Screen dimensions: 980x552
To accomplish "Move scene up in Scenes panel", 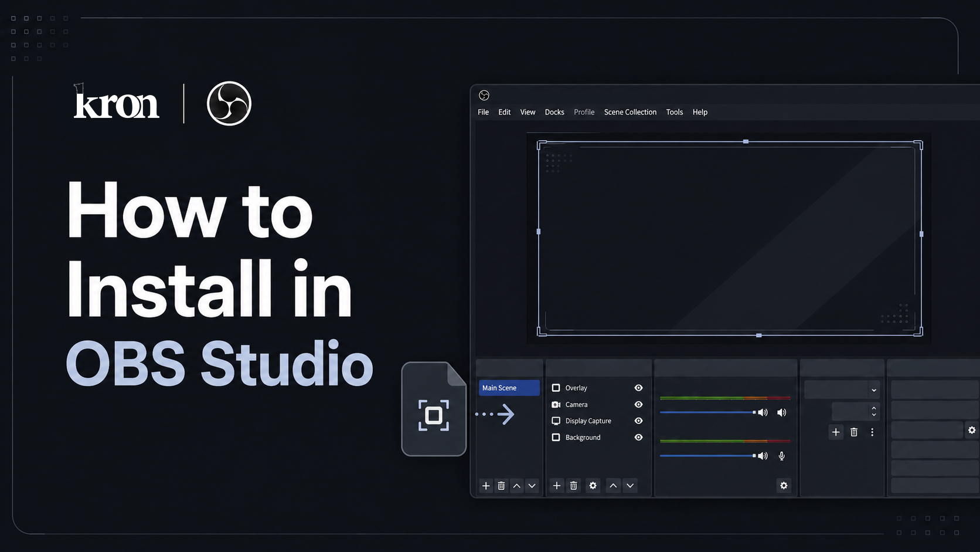I will 516,486.
